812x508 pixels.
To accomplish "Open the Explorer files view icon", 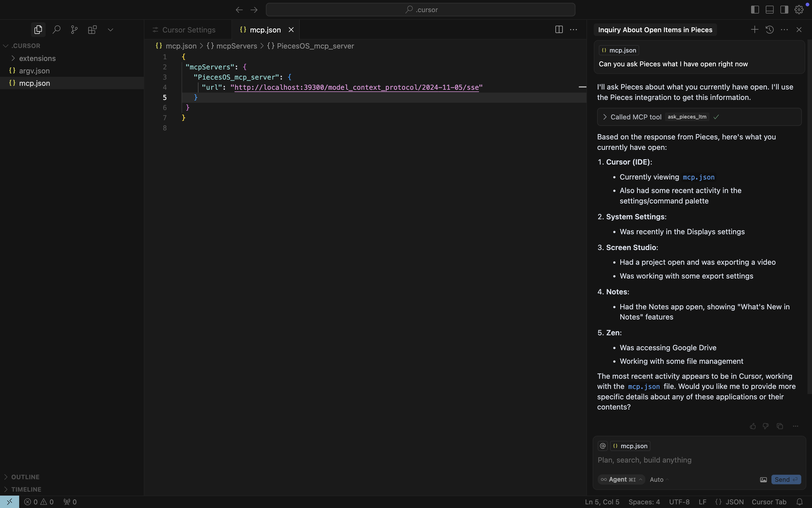I will (38, 30).
